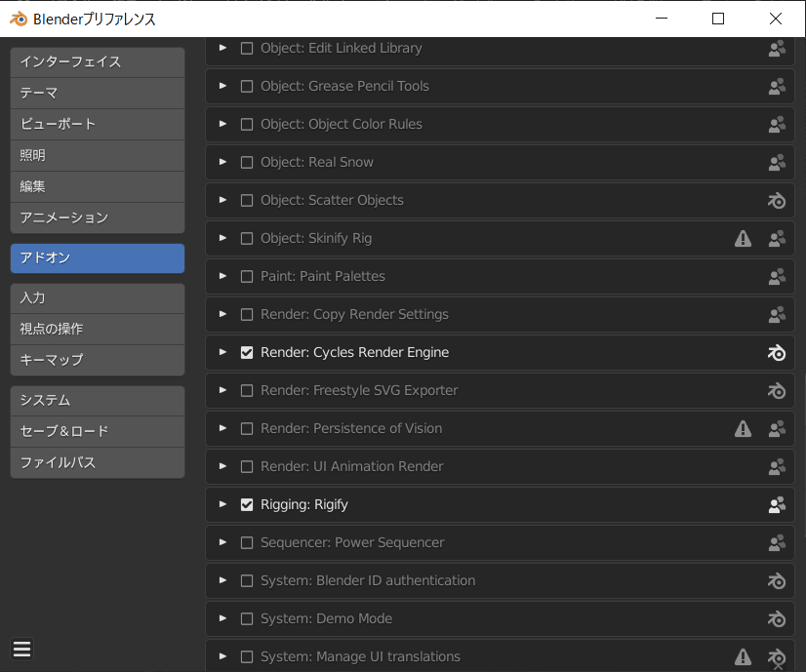Open the 照明 preferences section

click(x=98, y=156)
